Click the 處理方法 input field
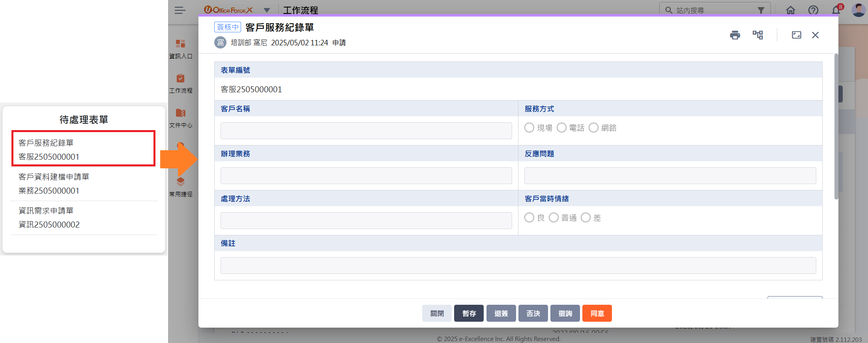Image resolution: width=868 pixels, height=343 pixels. point(366,220)
